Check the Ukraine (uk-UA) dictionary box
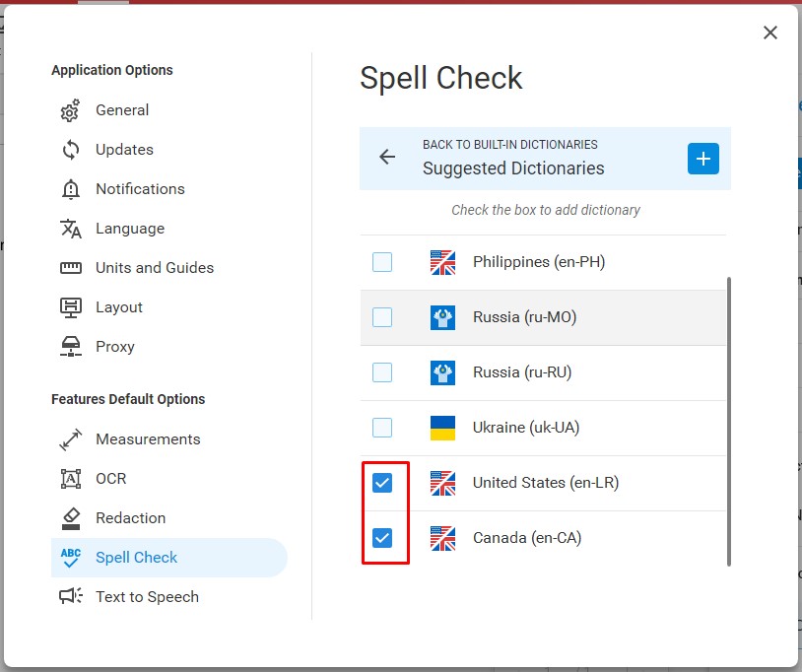This screenshot has height=672, width=802. [382, 428]
